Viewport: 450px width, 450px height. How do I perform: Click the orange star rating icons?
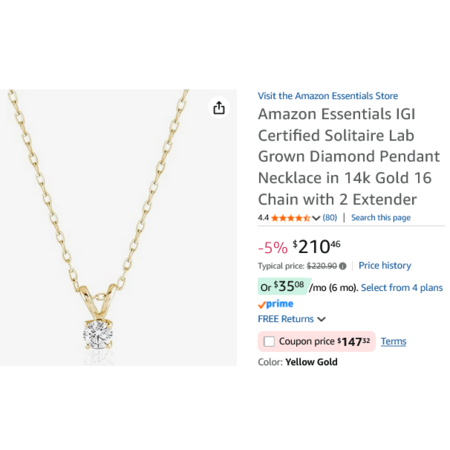[290, 218]
